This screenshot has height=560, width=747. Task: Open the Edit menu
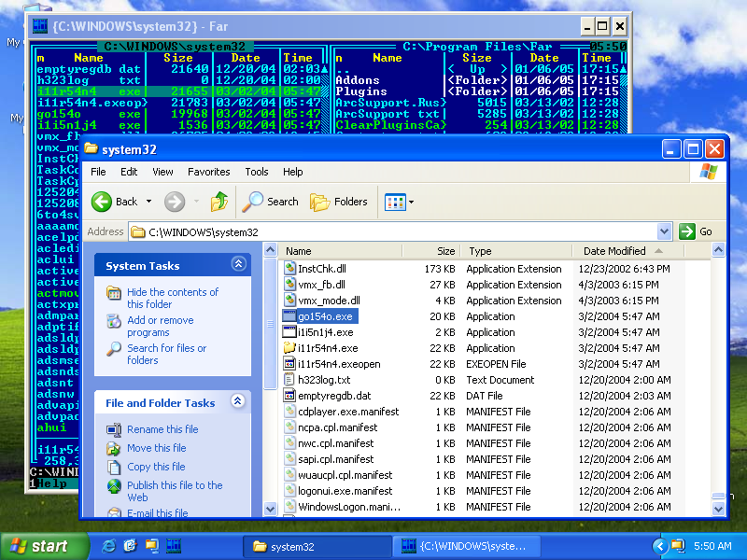tap(129, 172)
